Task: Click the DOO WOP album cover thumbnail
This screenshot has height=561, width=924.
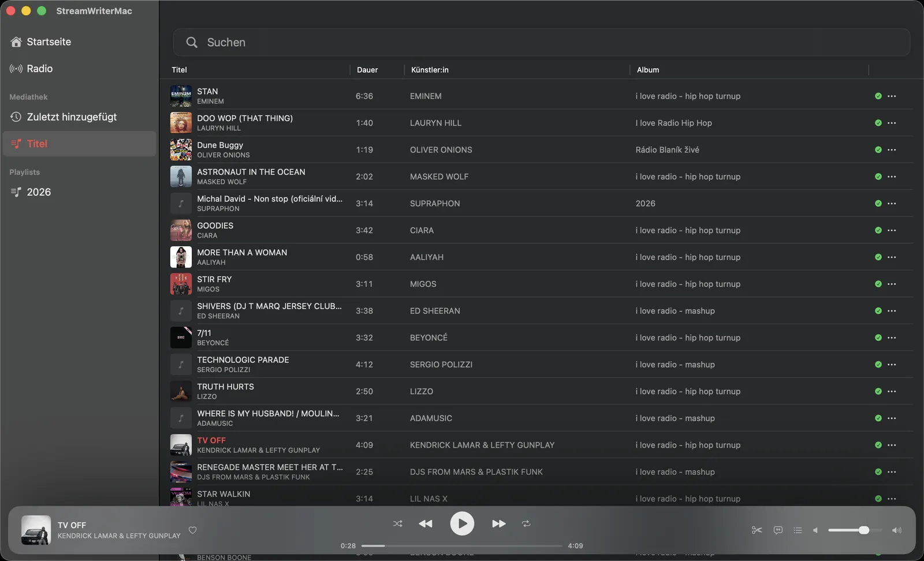Action: tap(181, 122)
